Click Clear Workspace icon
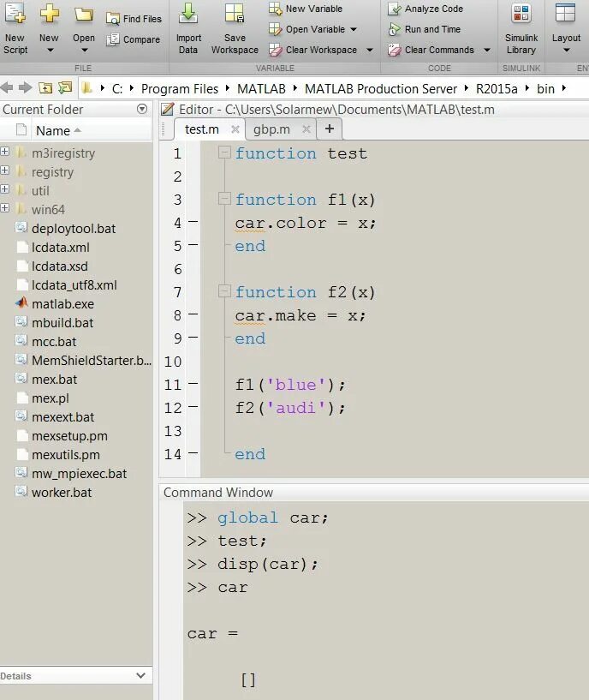Image resolution: width=589 pixels, height=700 pixels. [276, 50]
